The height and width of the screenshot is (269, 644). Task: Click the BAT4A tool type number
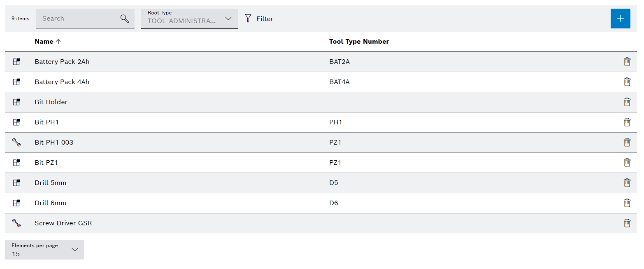339,82
